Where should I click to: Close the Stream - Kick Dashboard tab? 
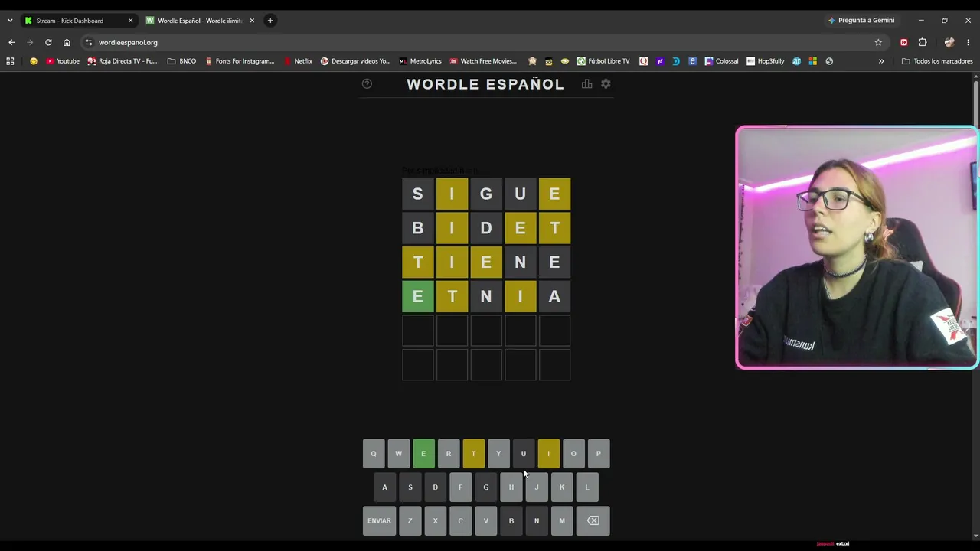pos(130,21)
